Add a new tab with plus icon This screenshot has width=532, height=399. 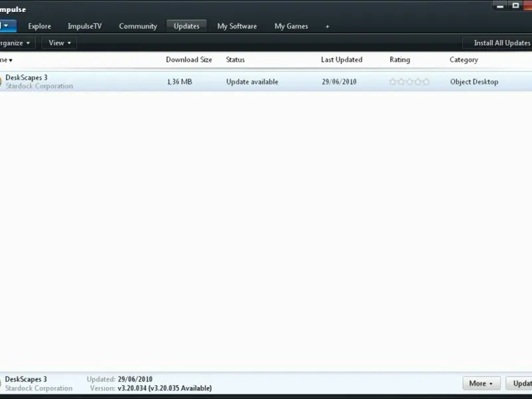coord(327,27)
